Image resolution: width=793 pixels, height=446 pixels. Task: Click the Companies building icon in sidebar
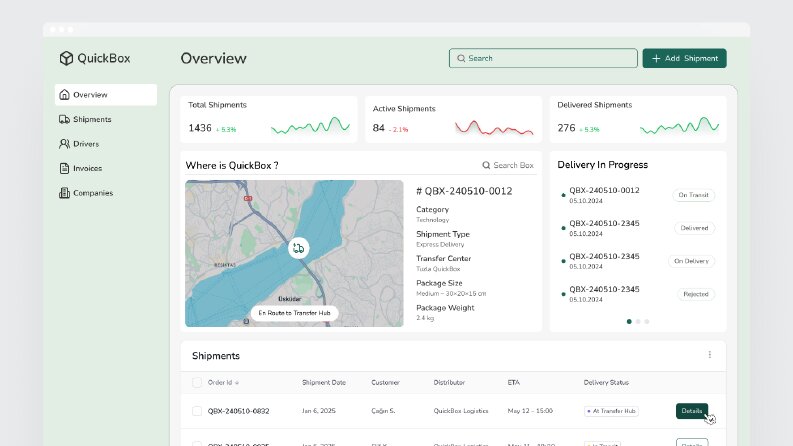pyautogui.click(x=64, y=193)
